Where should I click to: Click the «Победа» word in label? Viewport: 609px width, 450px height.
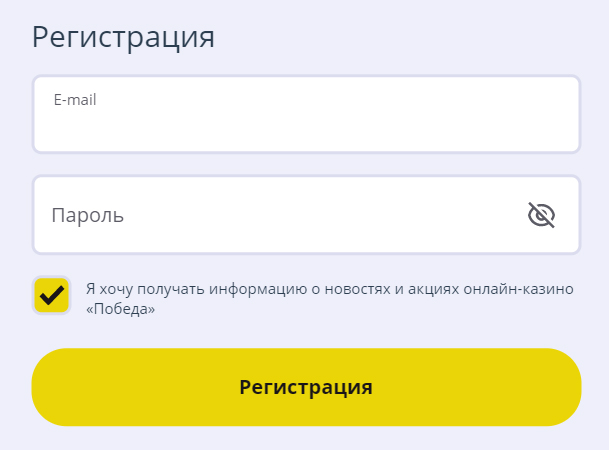tap(120, 309)
